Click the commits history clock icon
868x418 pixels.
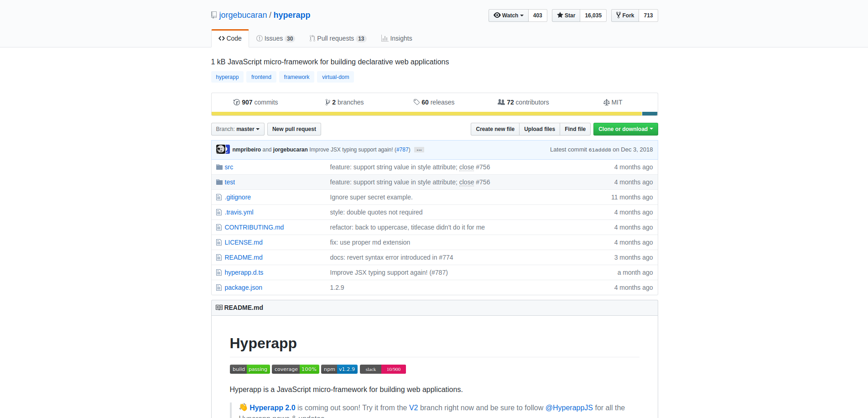pyautogui.click(x=236, y=102)
